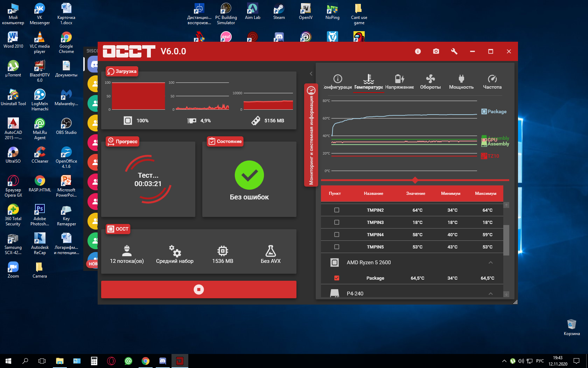Open the Корзина recycle bin
The height and width of the screenshot is (368, 588).
pyautogui.click(x=572, y=327)
